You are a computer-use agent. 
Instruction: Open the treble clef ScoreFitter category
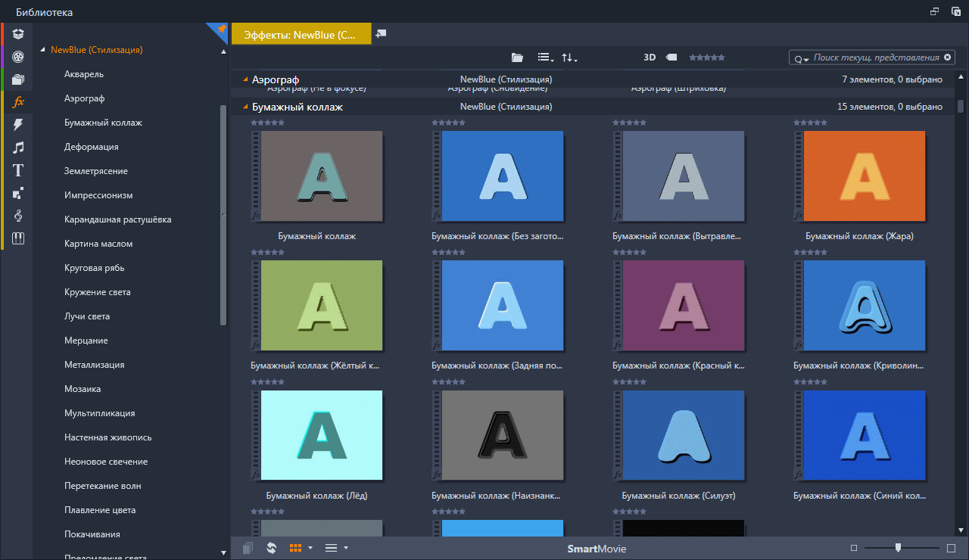[x=19, y=216]
